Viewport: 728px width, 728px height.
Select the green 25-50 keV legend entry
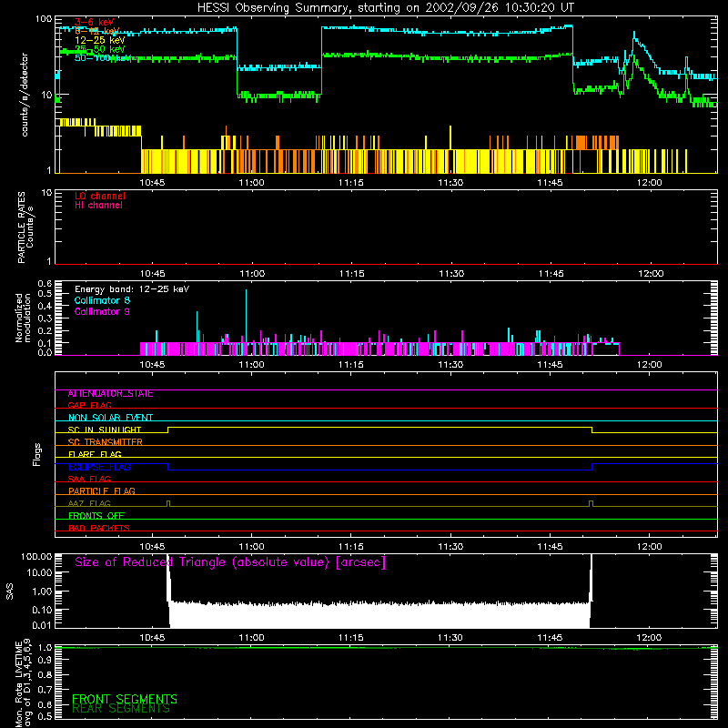point(100,49)
